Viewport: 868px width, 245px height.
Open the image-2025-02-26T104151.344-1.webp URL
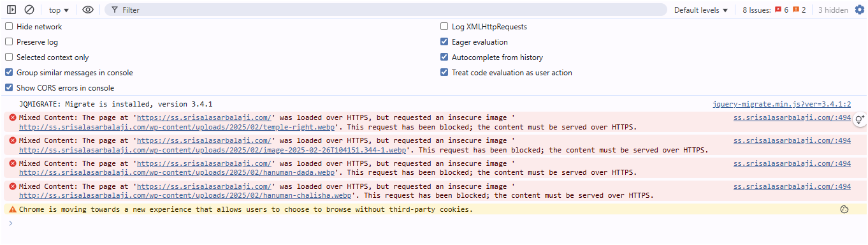pos(212,150)
